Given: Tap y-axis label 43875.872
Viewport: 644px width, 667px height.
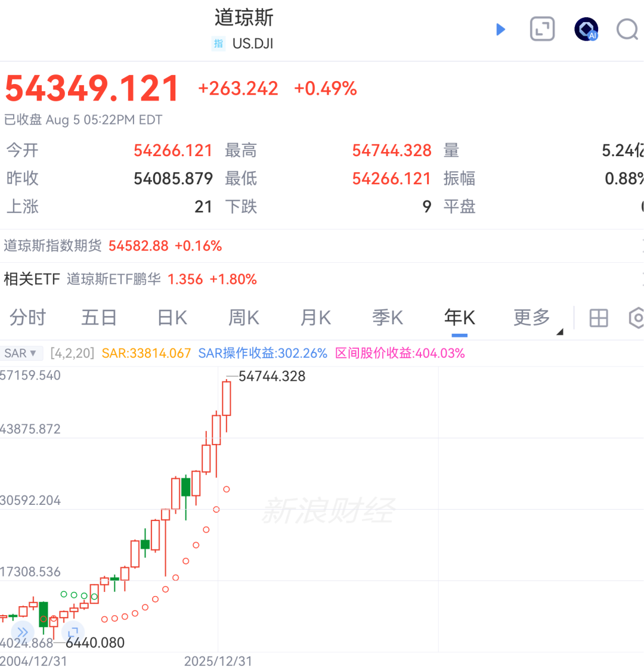Looking at the screenshot, I should (x=30, y=429).
